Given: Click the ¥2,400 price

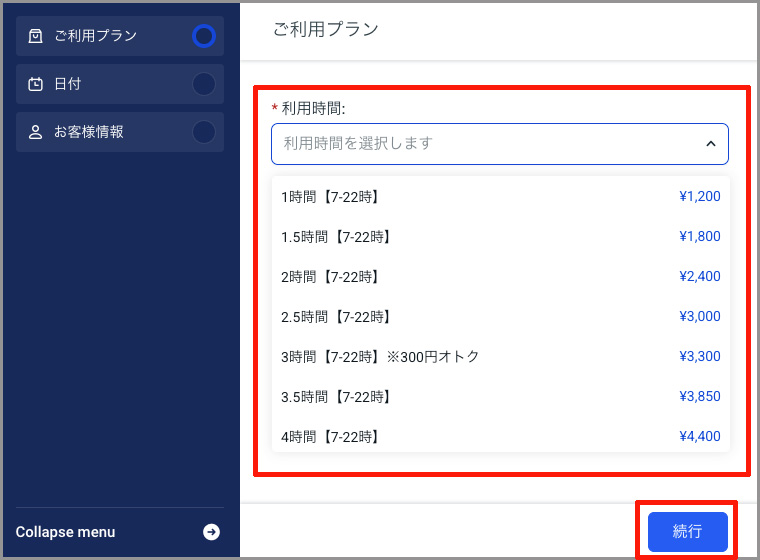Looking at the screenshot, I should click(699, 276).
